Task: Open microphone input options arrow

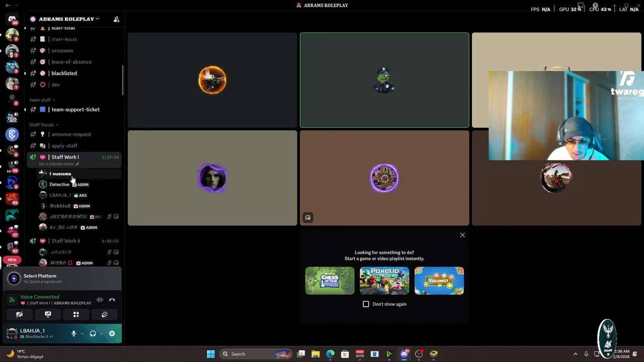Action: (x=82, y=333)
